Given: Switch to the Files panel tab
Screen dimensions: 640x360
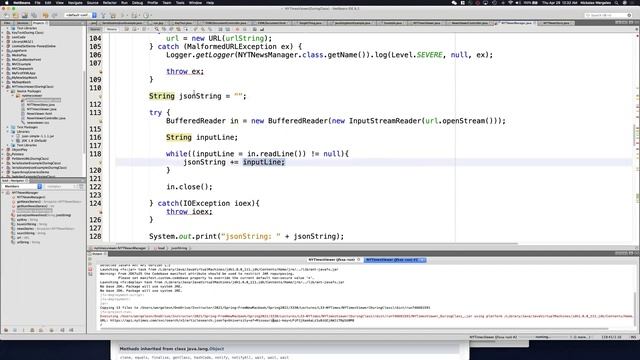Looking at the screenshot, I should click(7, 23).
